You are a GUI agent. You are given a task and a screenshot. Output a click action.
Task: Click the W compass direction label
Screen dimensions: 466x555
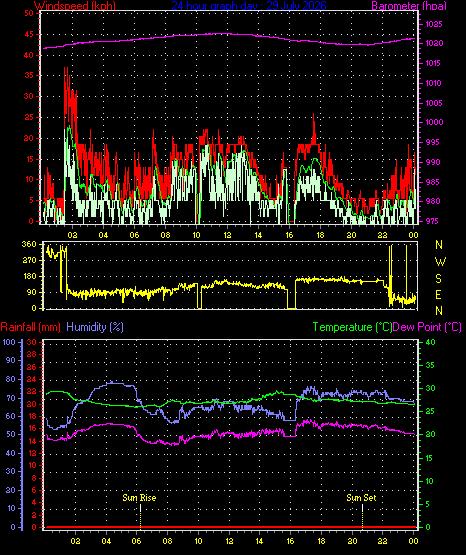pyautogui.click(x=440, y=262)
